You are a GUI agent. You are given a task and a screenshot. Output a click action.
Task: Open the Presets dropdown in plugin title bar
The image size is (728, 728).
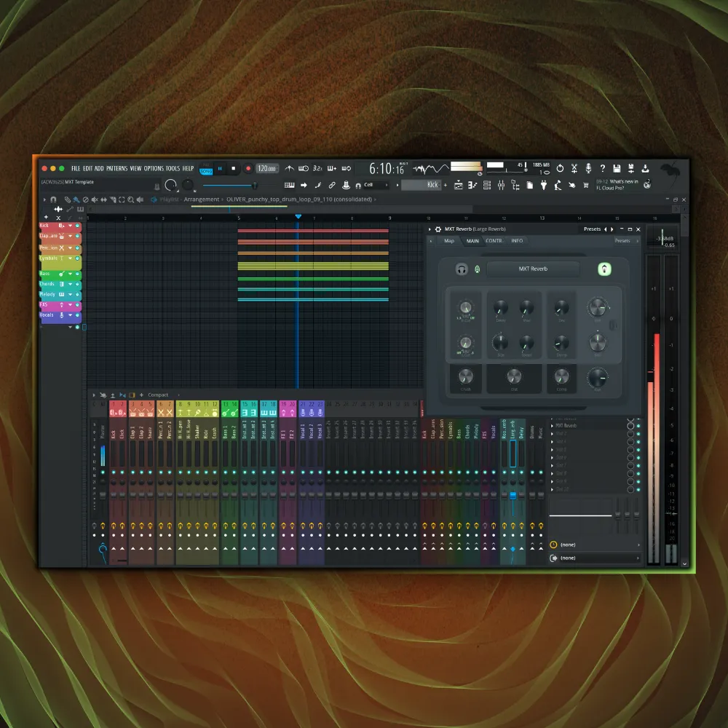[x=592, y=229]
